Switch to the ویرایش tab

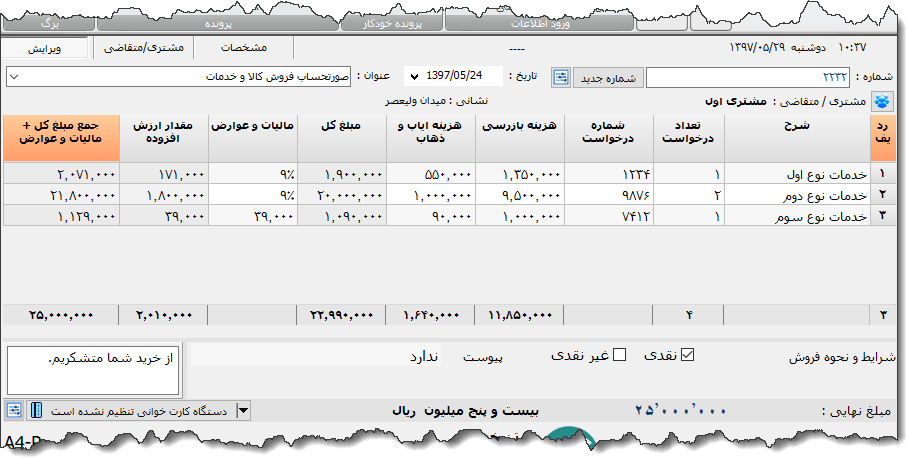pos(44,48)
